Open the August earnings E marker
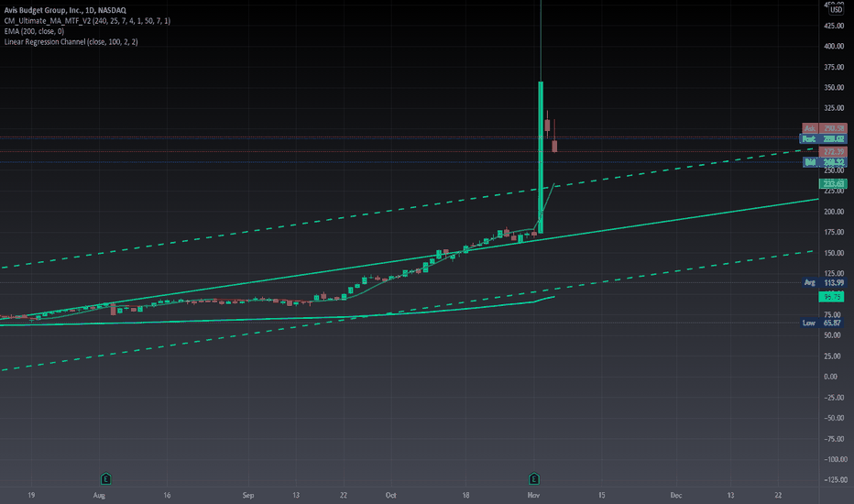 pos(105,479)
